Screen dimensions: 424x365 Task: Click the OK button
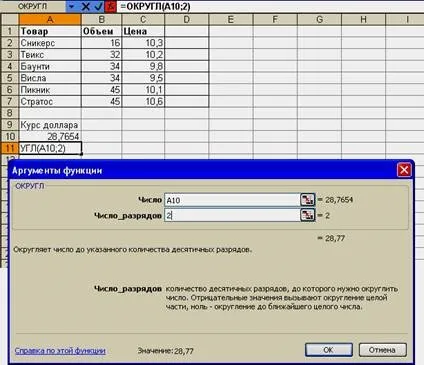328,350
